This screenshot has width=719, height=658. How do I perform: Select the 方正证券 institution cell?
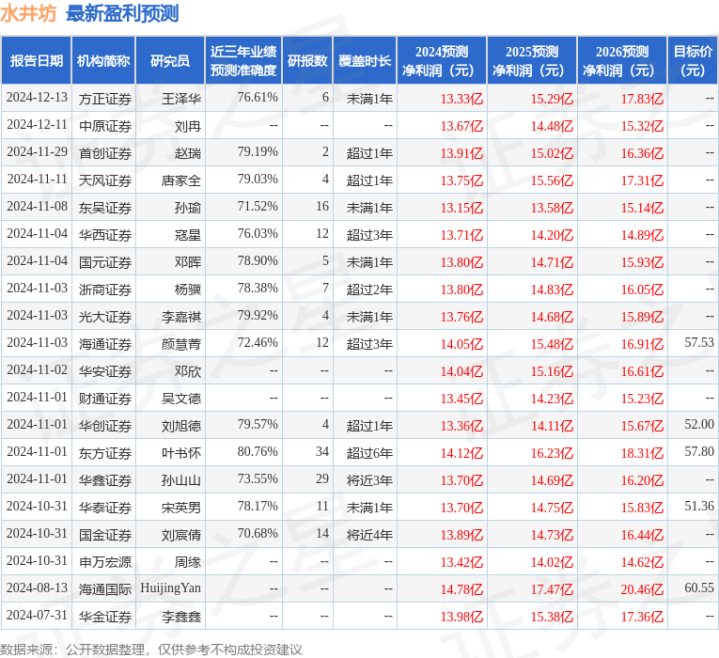click(105, 99)
